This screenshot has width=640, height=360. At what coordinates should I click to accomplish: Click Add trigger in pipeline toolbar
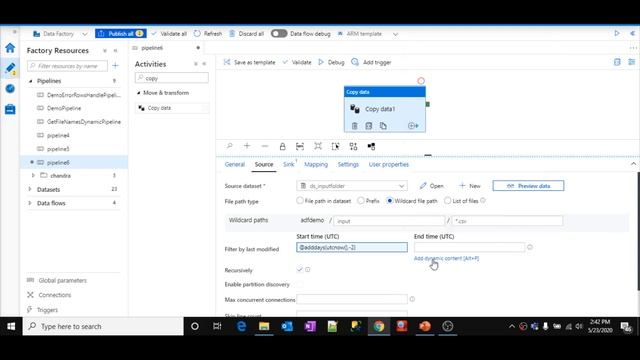(x=371, y=62)
